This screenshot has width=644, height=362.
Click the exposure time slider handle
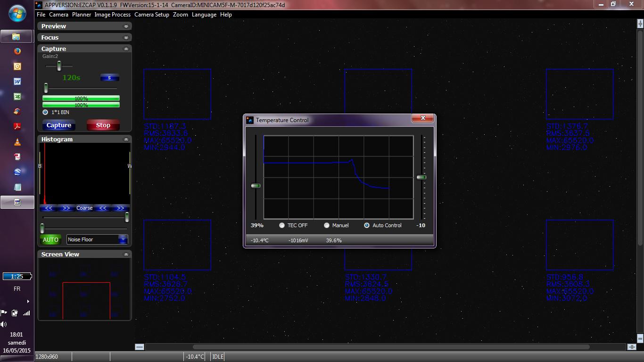click(x=46, y=88)
